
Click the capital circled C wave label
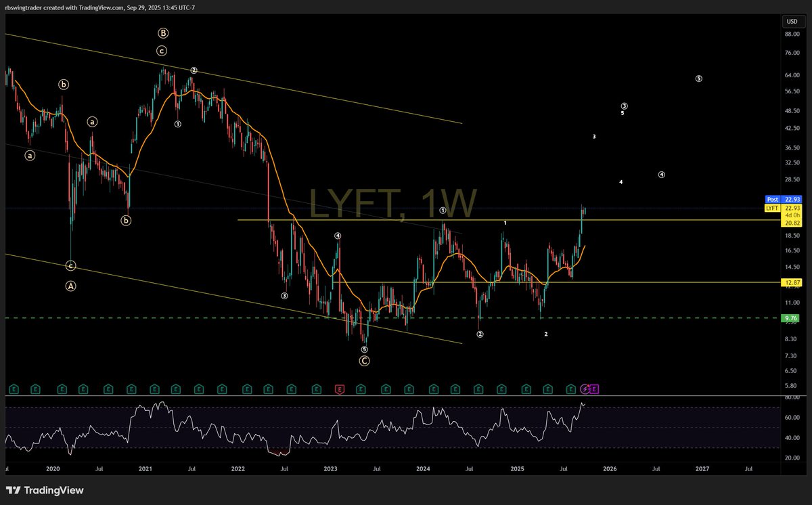pyautogui.click(x=364, y=361)
